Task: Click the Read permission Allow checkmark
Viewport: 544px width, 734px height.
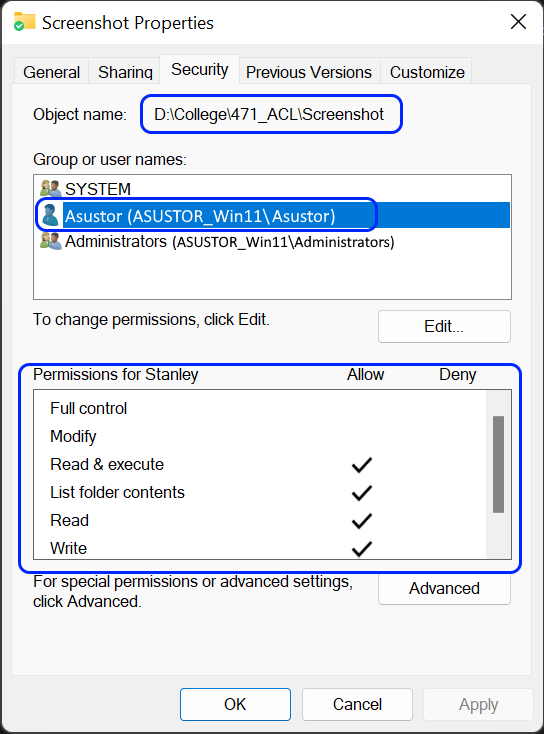Action: pyautogui.click(x=362, y=521)
